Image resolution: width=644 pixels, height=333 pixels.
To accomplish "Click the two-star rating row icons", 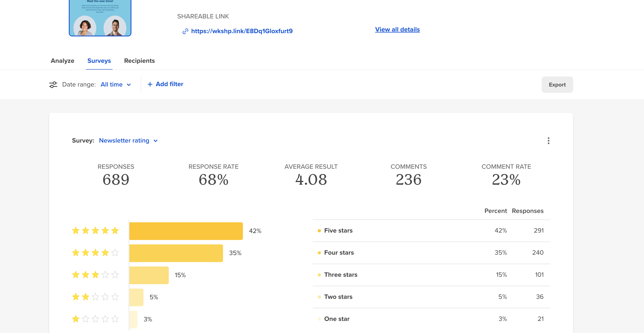I will click(95, 297).
